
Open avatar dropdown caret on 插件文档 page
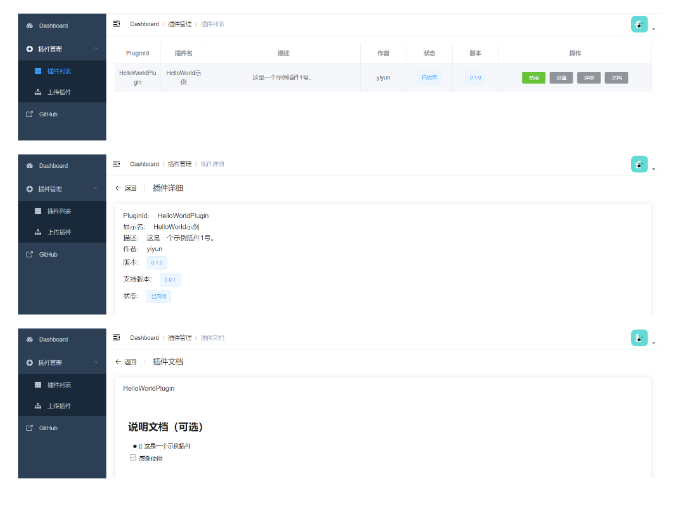[654, 343]
